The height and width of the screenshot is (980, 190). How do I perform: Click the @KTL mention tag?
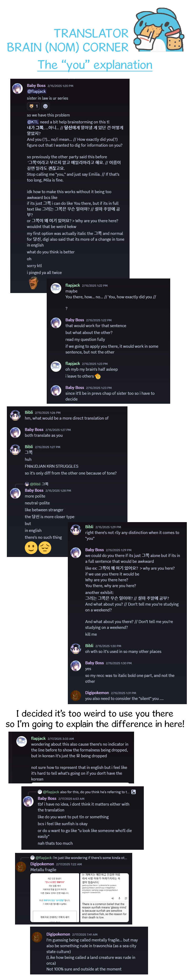(33, 122)
